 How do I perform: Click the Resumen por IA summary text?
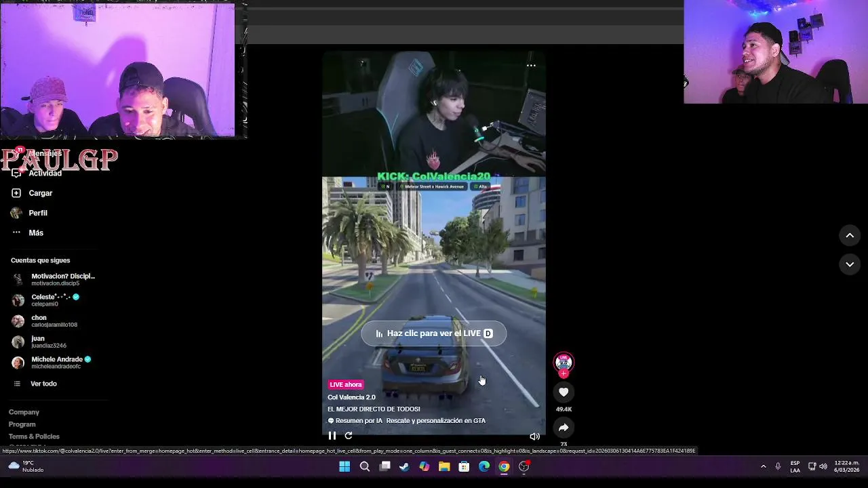(407, 421)
